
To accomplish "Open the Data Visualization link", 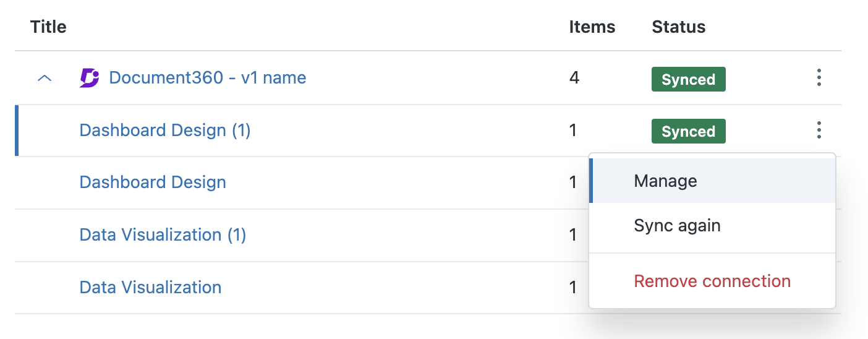I will [150, 288].
